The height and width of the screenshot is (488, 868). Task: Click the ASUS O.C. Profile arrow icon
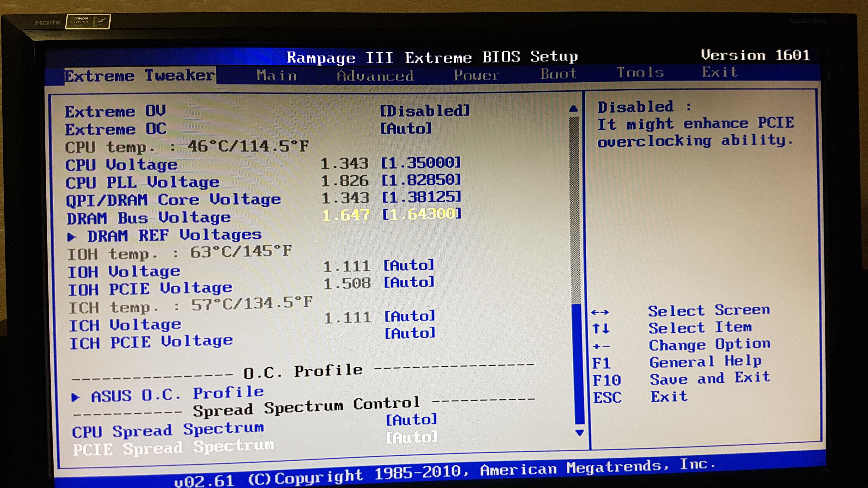[76, 397]
